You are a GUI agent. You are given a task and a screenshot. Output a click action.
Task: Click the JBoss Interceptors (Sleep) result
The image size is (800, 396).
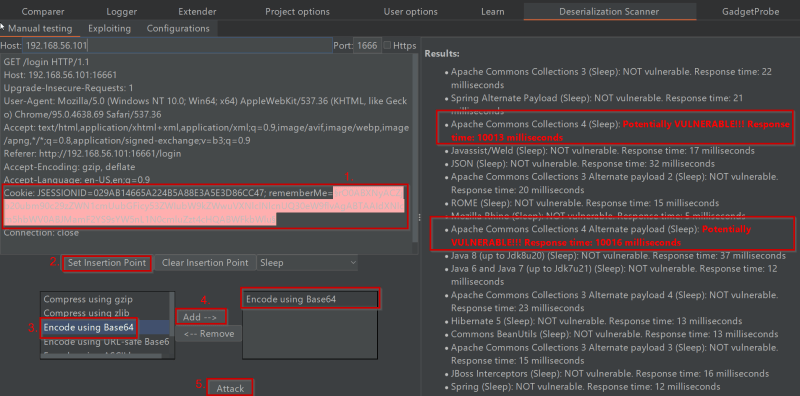[610, 374]
